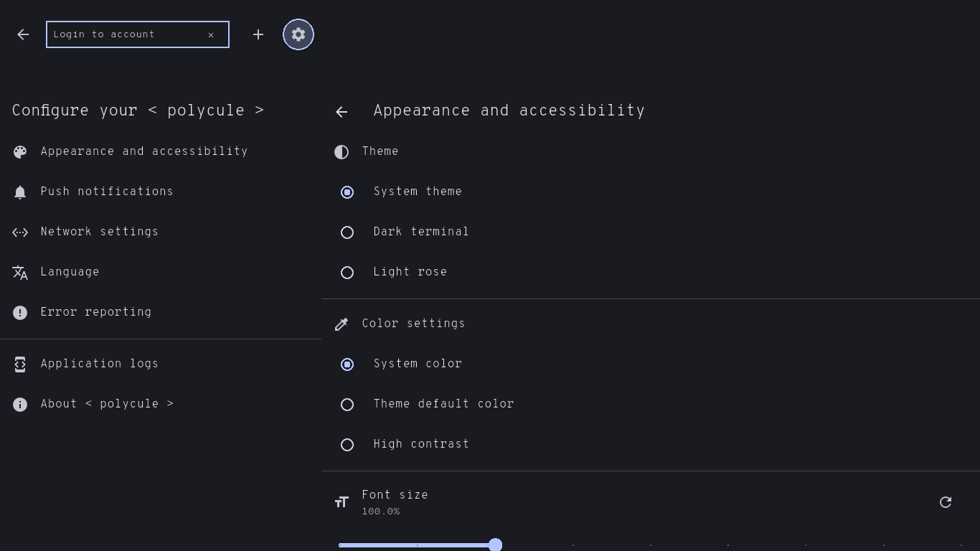This screenshot has height=551, width=980.
Task: Open Appearance and accessibility menu item
Action: click(x=143, y=151)
